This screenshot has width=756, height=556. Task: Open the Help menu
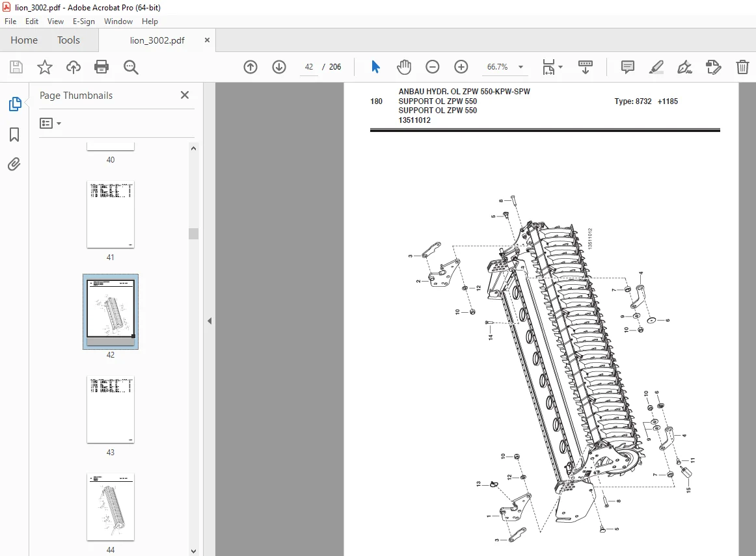click(150, 21)
